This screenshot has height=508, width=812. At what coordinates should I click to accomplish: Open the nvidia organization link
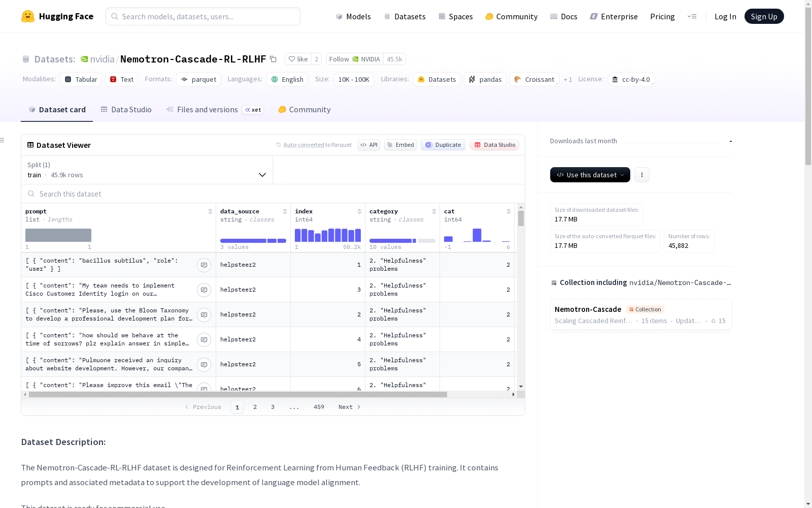pos(103,59)
